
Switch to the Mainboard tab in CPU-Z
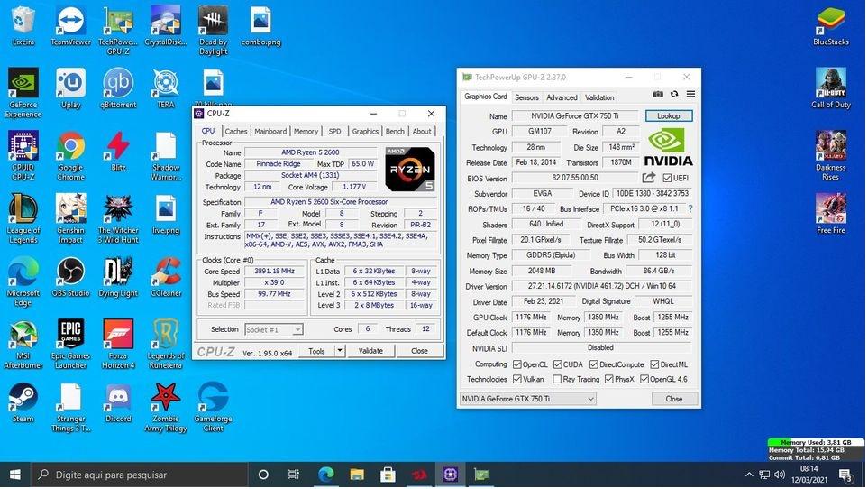pos(270,131)
